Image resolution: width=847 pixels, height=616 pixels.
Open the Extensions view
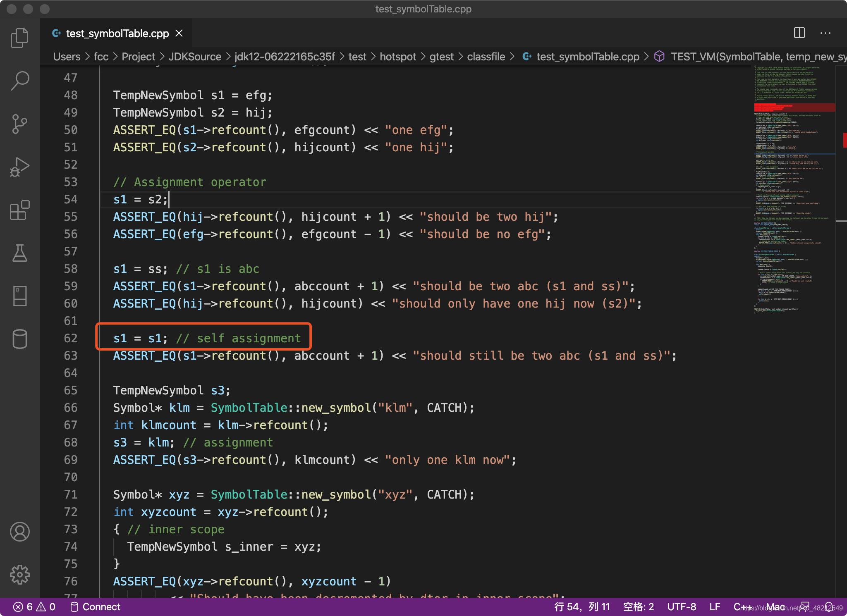[19, 210]
